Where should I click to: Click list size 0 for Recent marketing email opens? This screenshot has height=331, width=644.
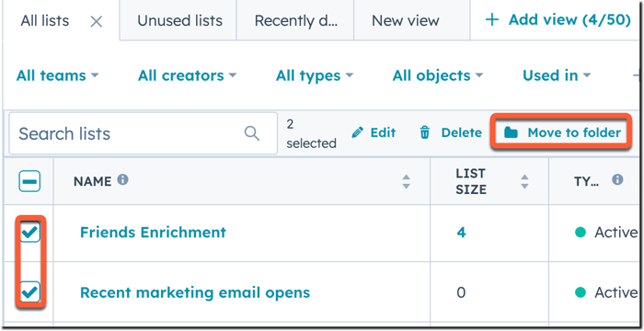pos(461,292)
